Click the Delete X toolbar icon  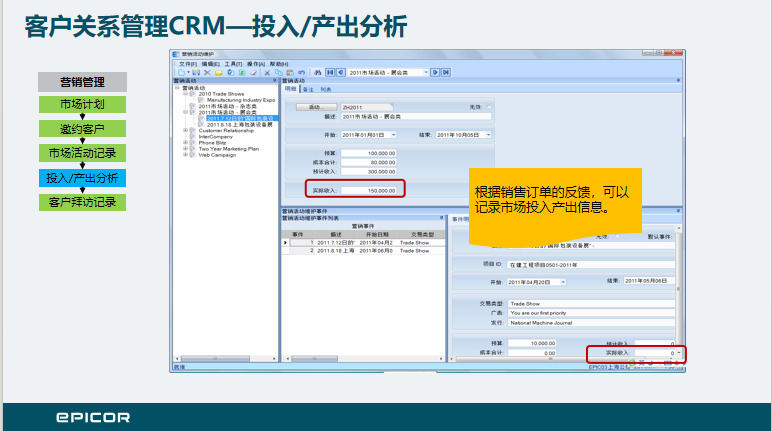click(x=207, y=72)
